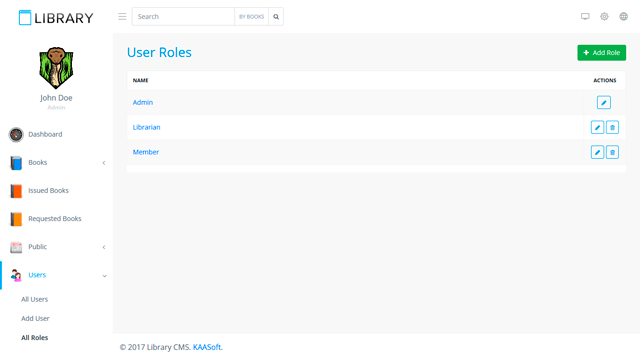640x360 pixels.
Task: Click the User Roles page heading
Action: tap(159, 52)
